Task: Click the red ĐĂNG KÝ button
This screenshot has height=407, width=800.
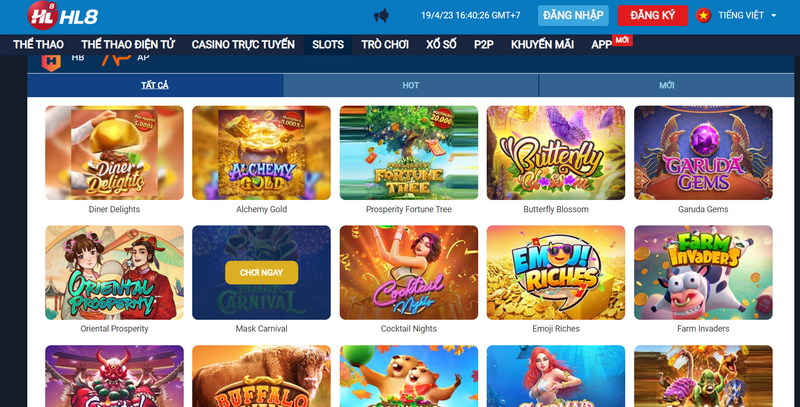Action: (653, 16)
